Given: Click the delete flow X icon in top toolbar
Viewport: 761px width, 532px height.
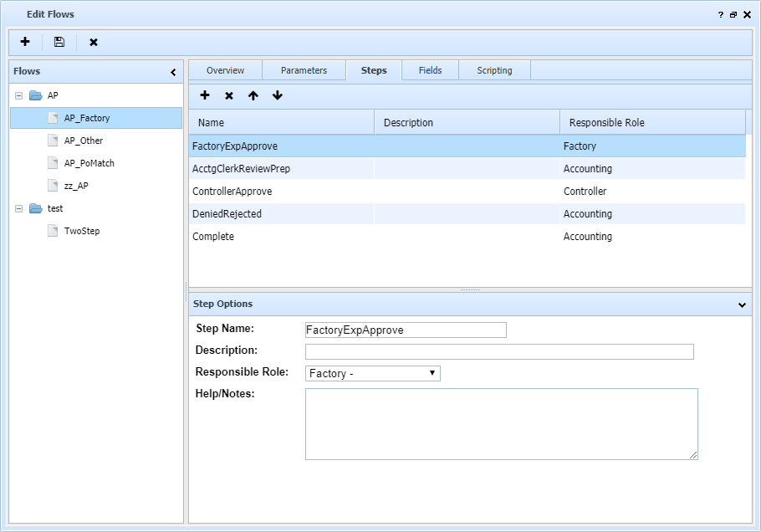Looking at the screenshot, I should pyautogui.click(x=94, y=42).
